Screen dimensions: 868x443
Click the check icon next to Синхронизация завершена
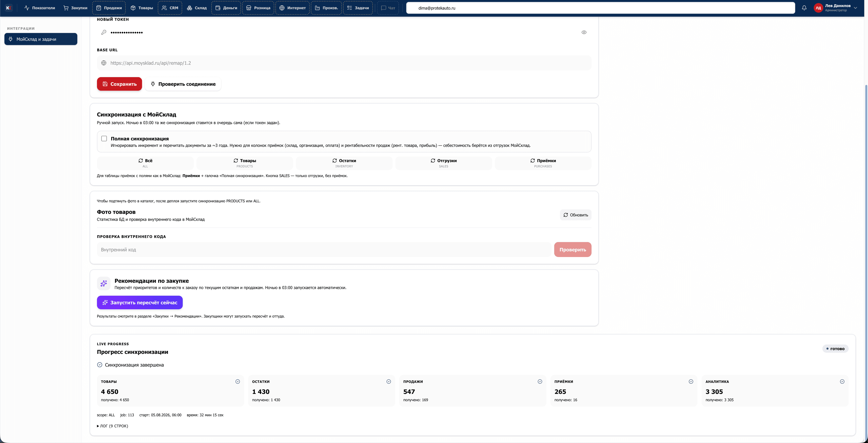pos(100,365)
